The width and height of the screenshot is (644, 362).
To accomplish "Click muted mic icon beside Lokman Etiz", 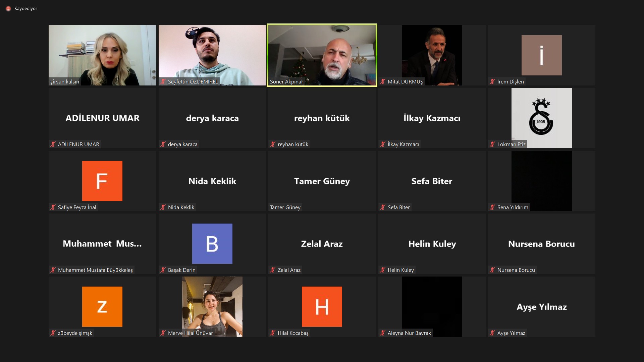I will [492, 144].
